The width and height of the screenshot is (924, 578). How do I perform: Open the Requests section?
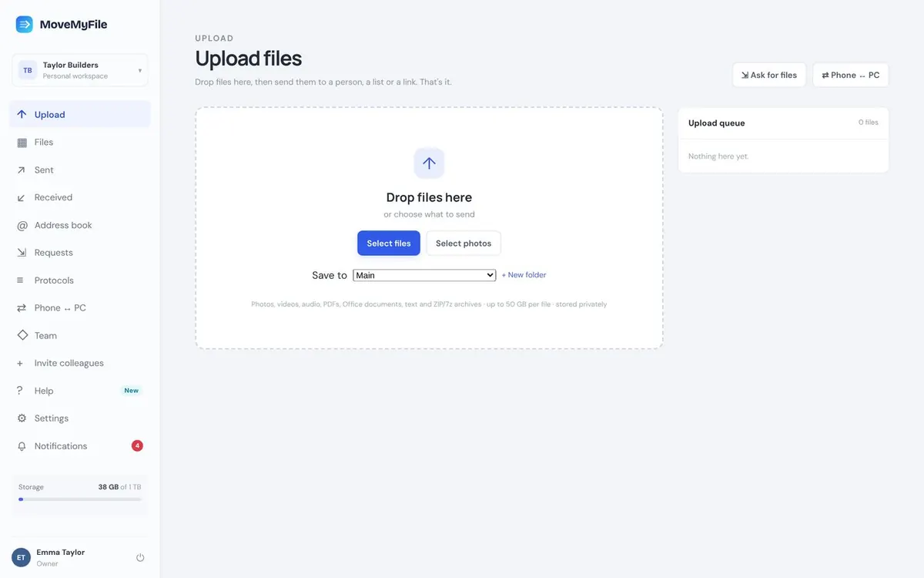80,253
